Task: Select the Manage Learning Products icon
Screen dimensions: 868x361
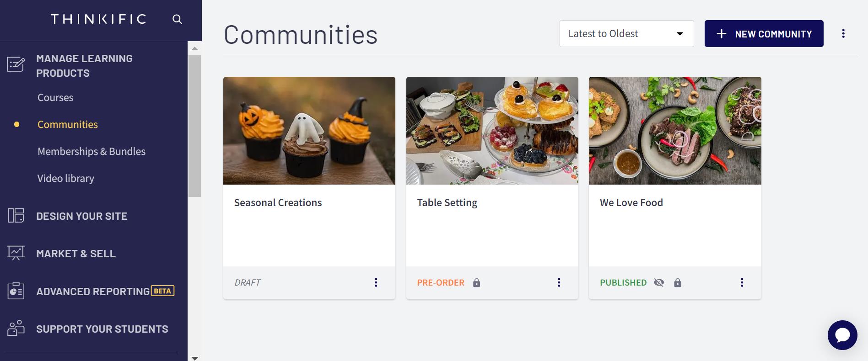Action: pyautogui.click(x=16, y=64)
